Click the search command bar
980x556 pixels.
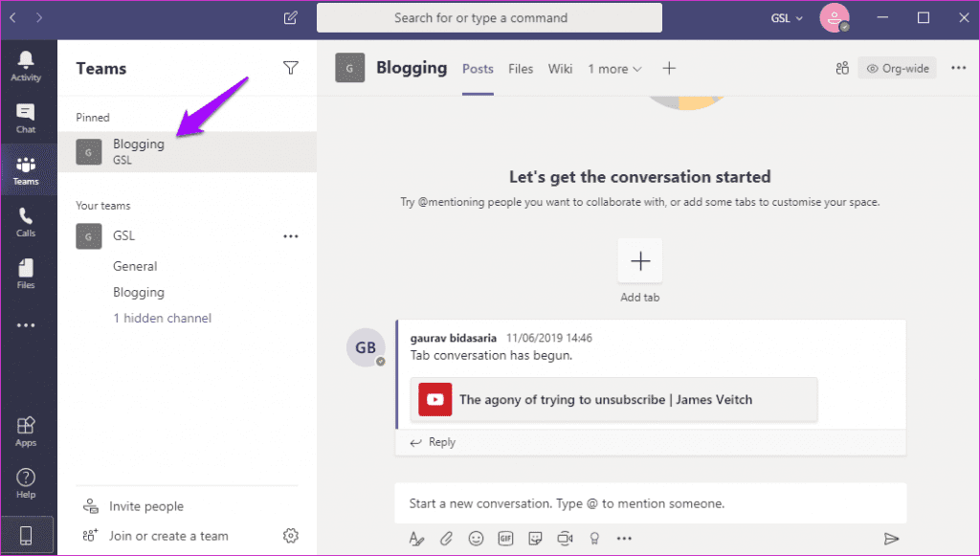(489, 17)
